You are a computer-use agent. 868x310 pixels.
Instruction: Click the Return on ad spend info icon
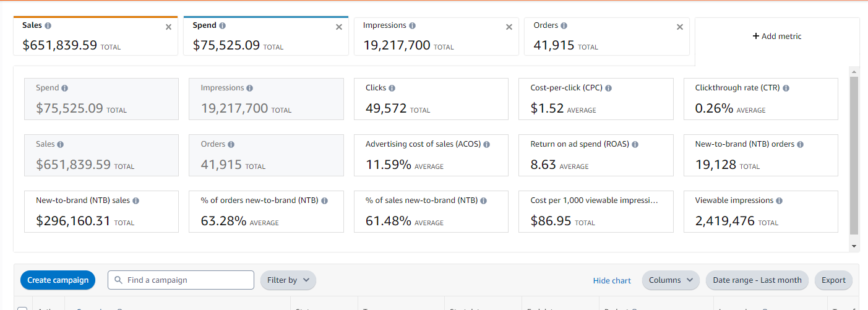[x=635, y=144]
